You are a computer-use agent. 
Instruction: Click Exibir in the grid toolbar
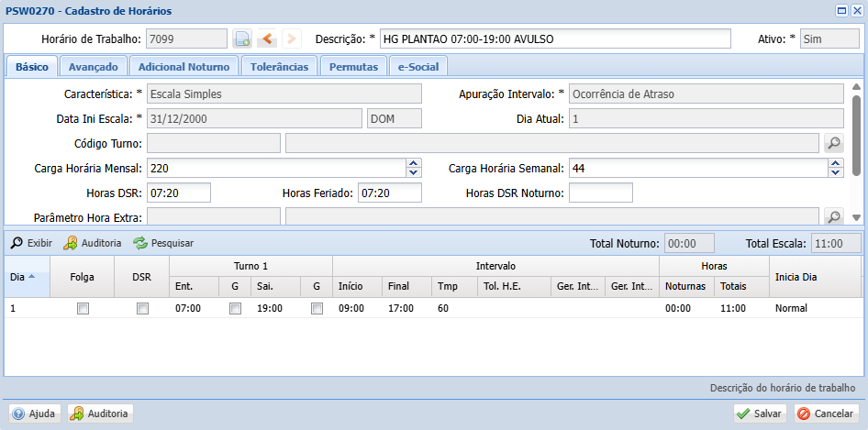click(x=31, y=243)
